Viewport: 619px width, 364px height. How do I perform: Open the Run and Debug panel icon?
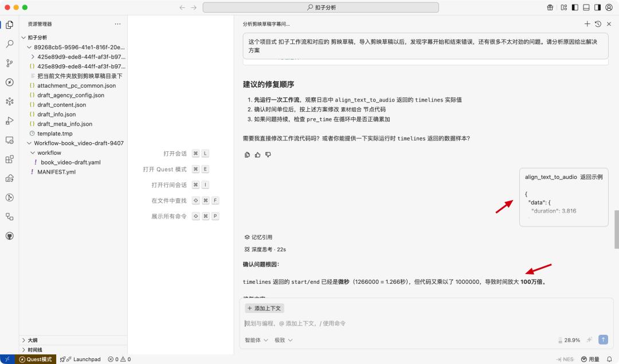[x=9, y=121]
